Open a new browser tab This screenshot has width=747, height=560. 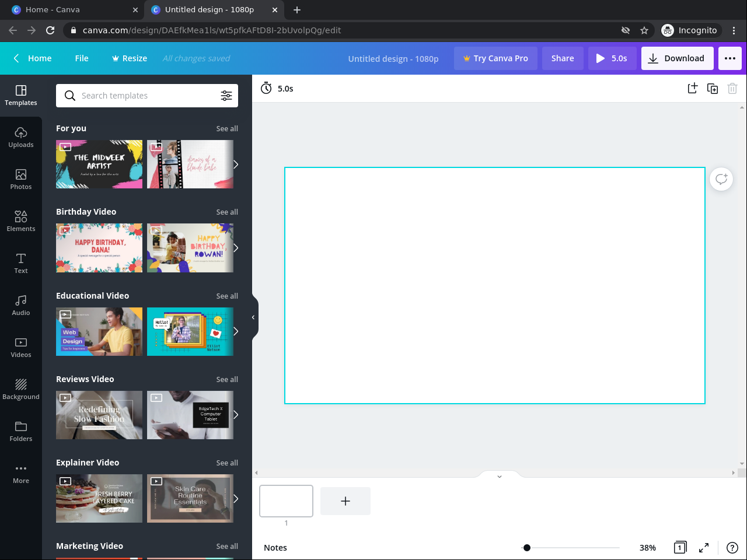coord(297,10)
